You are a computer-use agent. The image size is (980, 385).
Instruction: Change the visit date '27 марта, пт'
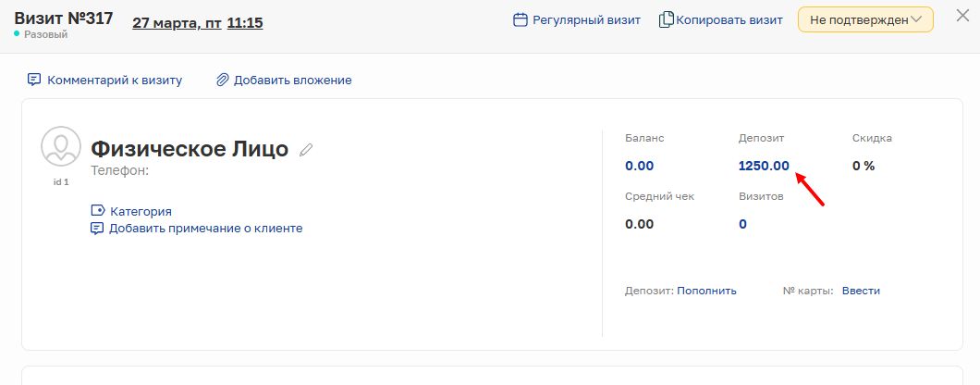coord(177,22)
